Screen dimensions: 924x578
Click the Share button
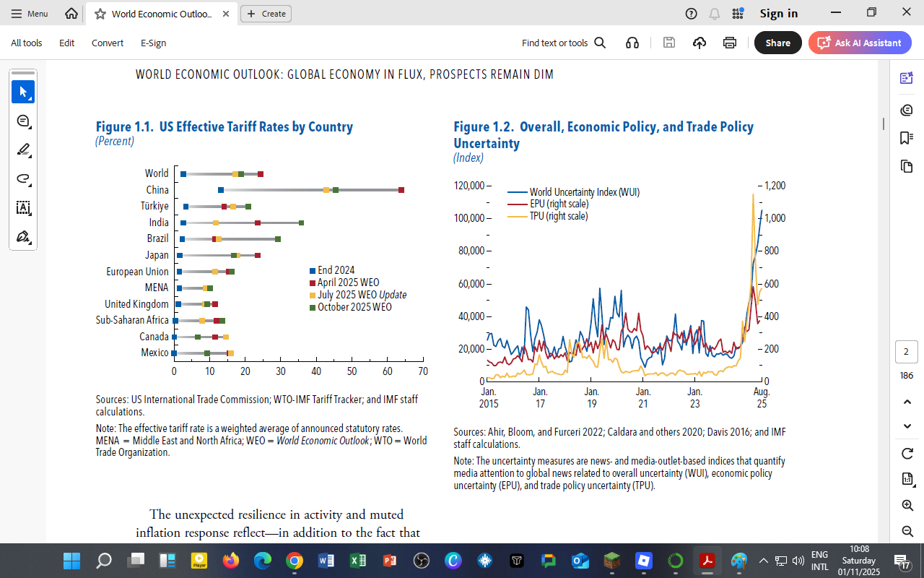pyautogui.click(x=777, y=43)
